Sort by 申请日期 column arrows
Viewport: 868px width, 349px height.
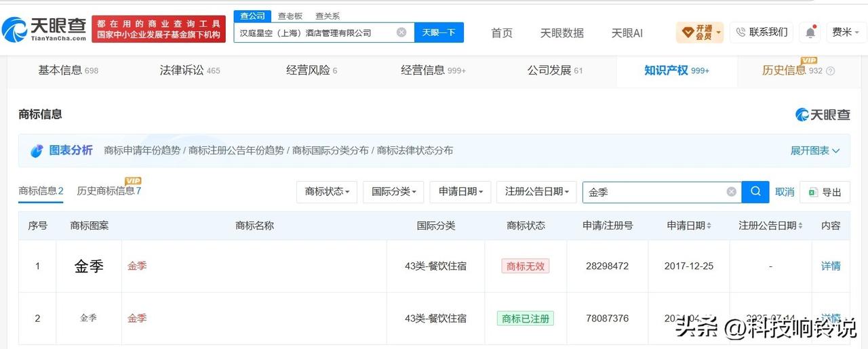[x=709, y=226]
